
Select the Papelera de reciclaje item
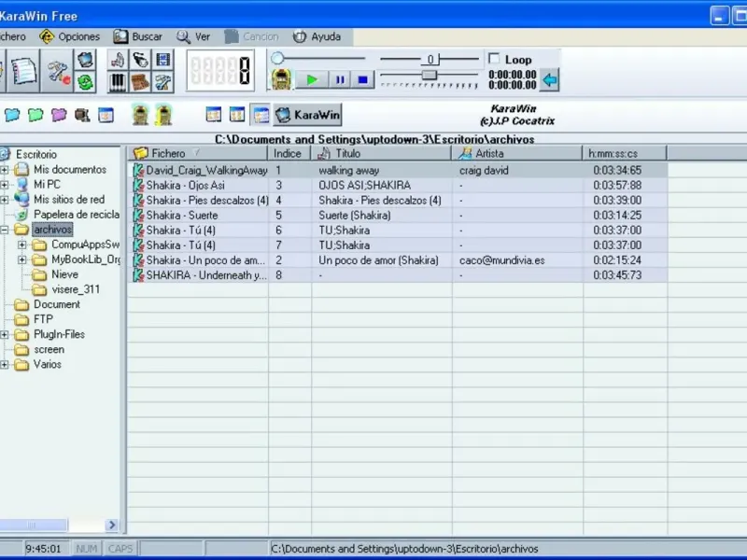[77, 215]
